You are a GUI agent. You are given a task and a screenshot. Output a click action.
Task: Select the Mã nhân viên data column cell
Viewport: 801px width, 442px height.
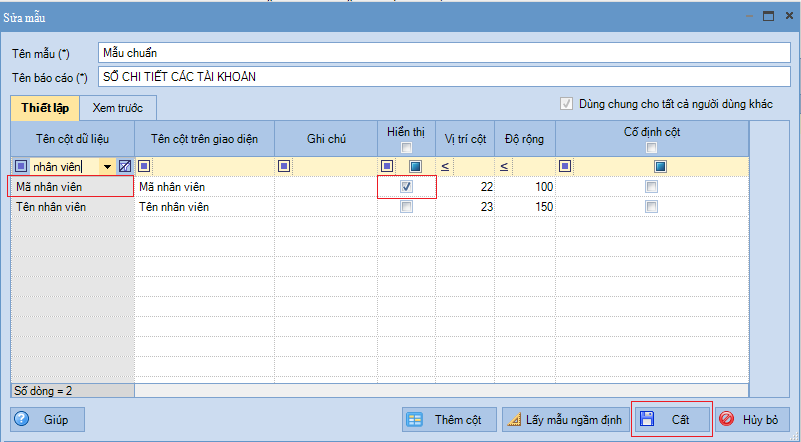[71, 187]
